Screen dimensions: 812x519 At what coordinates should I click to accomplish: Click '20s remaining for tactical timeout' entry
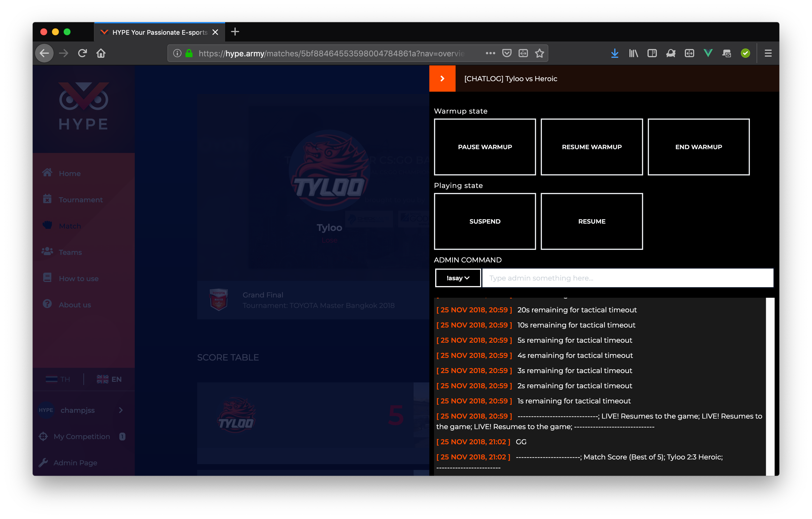tap(577, 310)
